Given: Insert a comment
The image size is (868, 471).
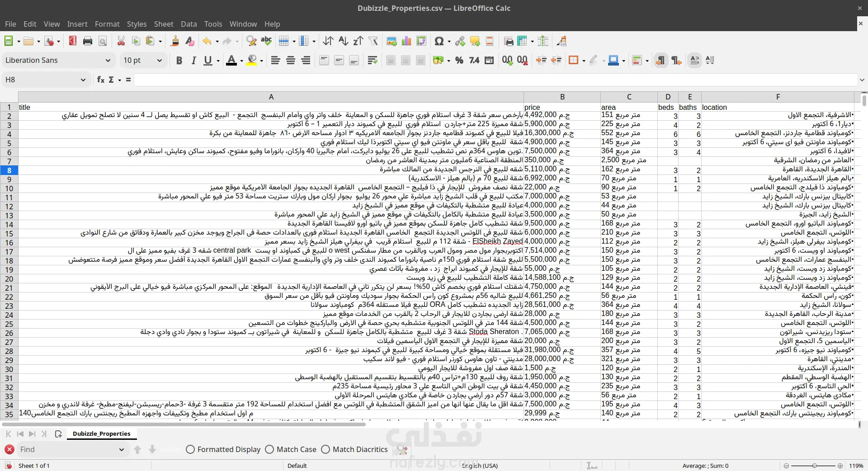Looking at the screenshot, I should (x=475, y=41).
